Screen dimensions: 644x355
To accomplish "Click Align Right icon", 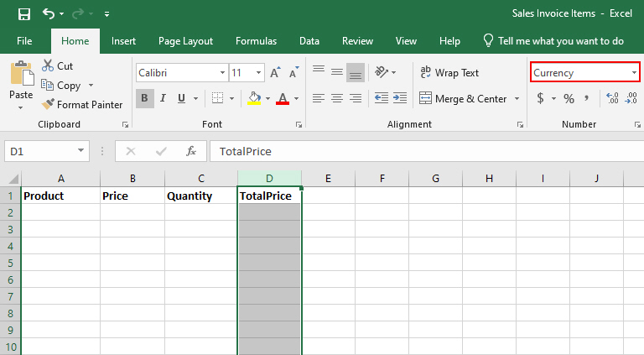I will click(x=356, y=98).
